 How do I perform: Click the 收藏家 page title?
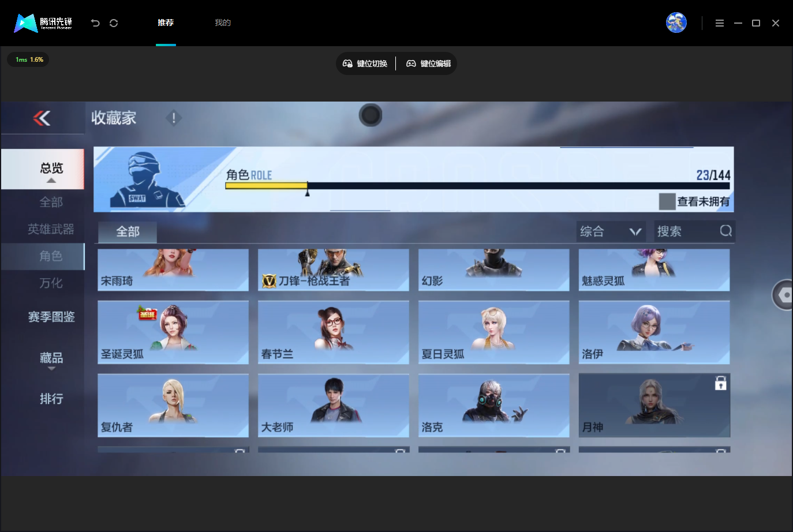pos(114,118)
